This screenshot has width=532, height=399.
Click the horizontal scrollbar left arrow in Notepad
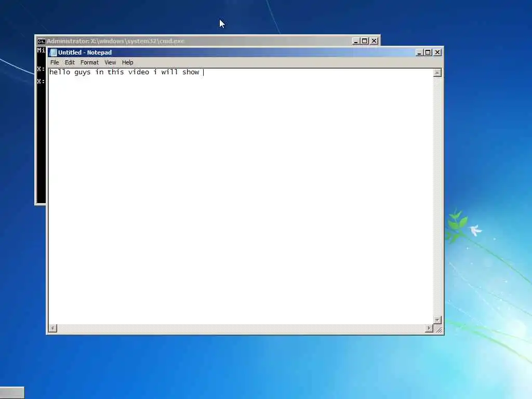click(53, 328)
